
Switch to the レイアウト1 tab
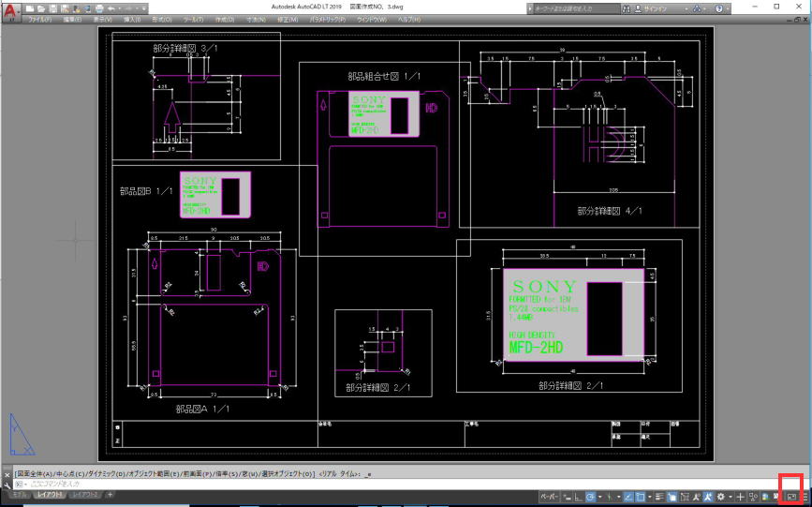point(50,495)
